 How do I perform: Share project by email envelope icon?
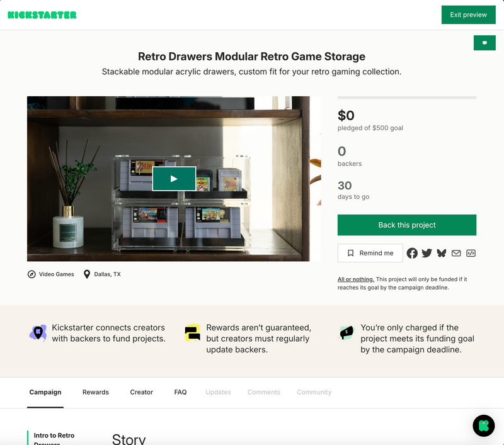pyautogui.click(x=456, y=253)
